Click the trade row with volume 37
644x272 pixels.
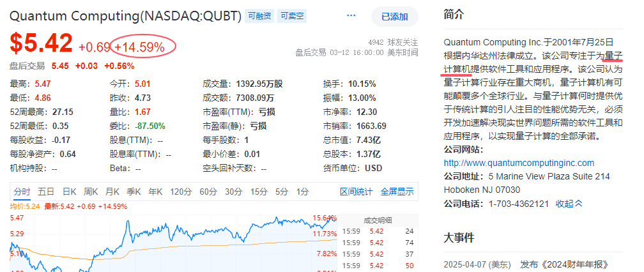pos(378,254)
